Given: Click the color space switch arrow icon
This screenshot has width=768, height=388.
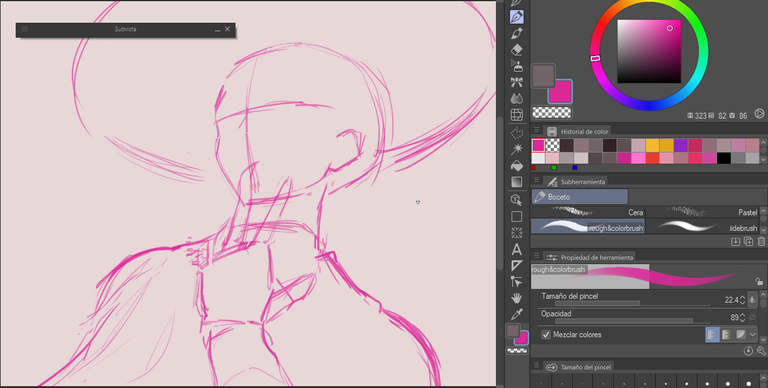Looking at the screenshot, I should tap(759, 114).
